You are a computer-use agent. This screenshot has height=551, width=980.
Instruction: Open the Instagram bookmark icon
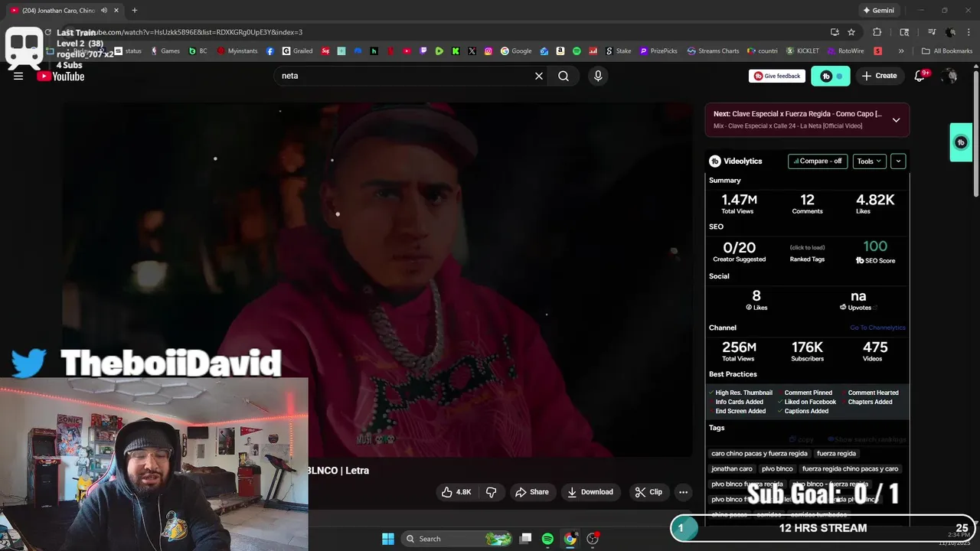coord(488,51)
